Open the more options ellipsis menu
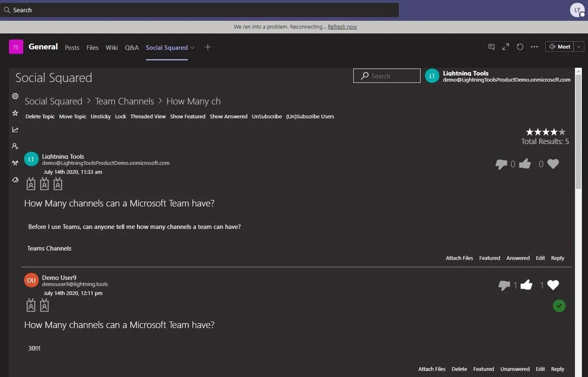588x377 pixels. [534, 47]
